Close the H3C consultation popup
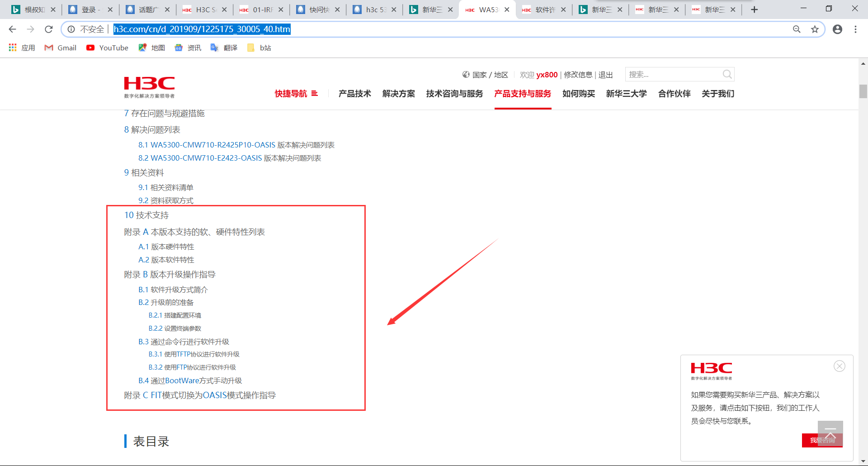The image size is (868, 466). 840,366
